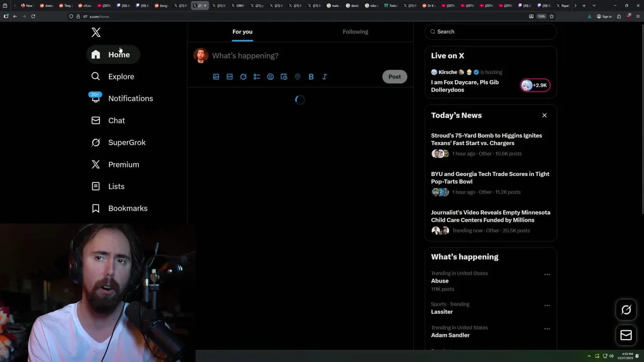Open the floating messages envelope button
Screen dimensions: 644x362
coord(626,335)
